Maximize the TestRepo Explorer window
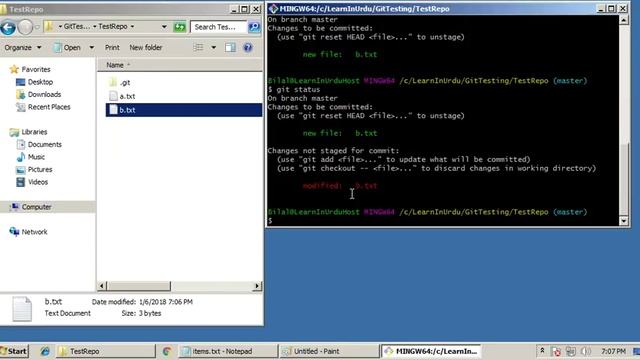The image size is (640, 360). click(x=244, y=9)
